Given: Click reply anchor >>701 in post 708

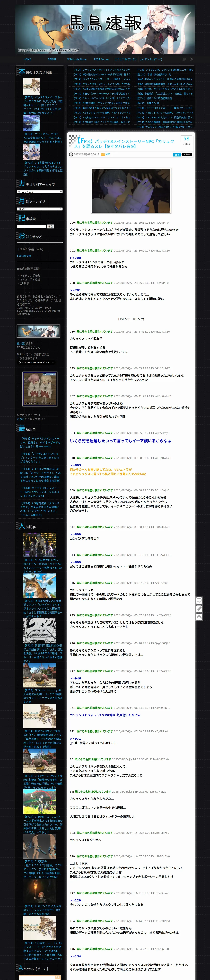Looking at the screenshot, I should point(75,290).
